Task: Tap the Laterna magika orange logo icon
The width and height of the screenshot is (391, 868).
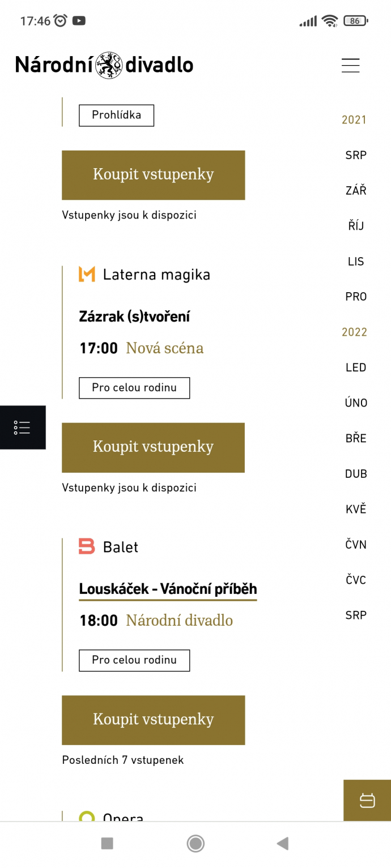Action: click(x=87, y=275)
